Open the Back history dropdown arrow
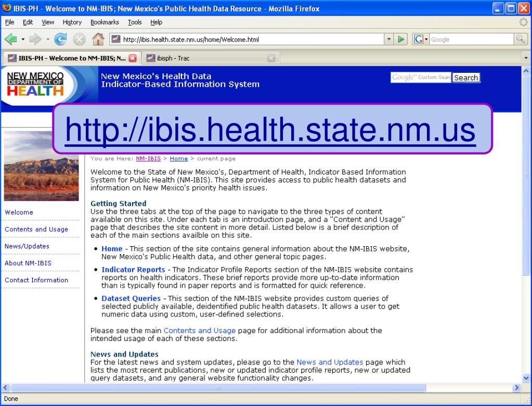The image size is (532, 406). (x=23, y=40)
